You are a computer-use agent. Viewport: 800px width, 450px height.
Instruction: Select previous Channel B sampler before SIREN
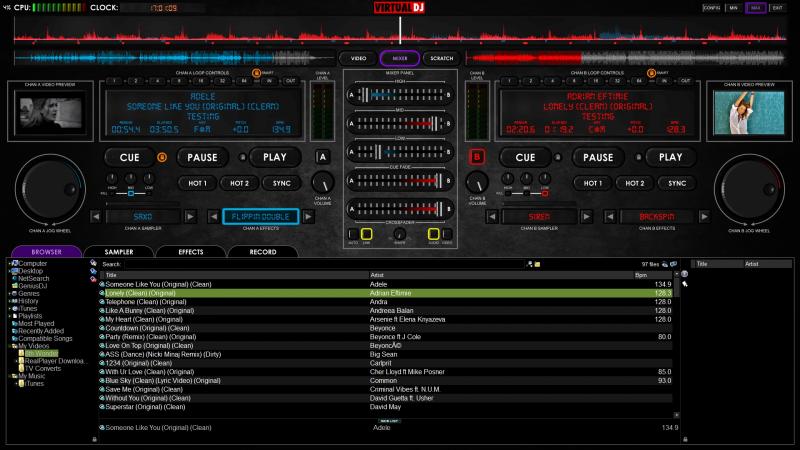coord(491,216)
